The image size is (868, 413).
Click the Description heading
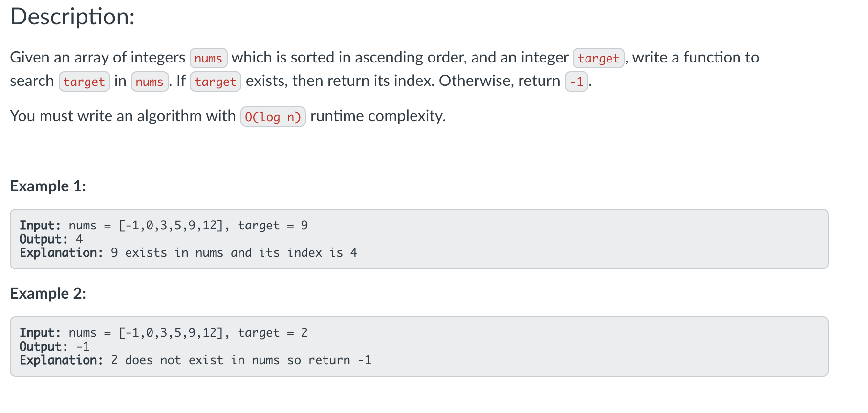tap(72, 17)
